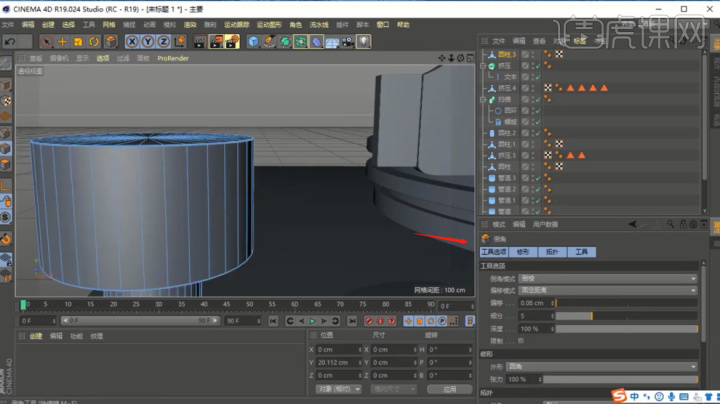The width and height of the screenshot is (720, 404).
Task: Select the 挤压.4 object in the object list
Action: click(509, 88)
